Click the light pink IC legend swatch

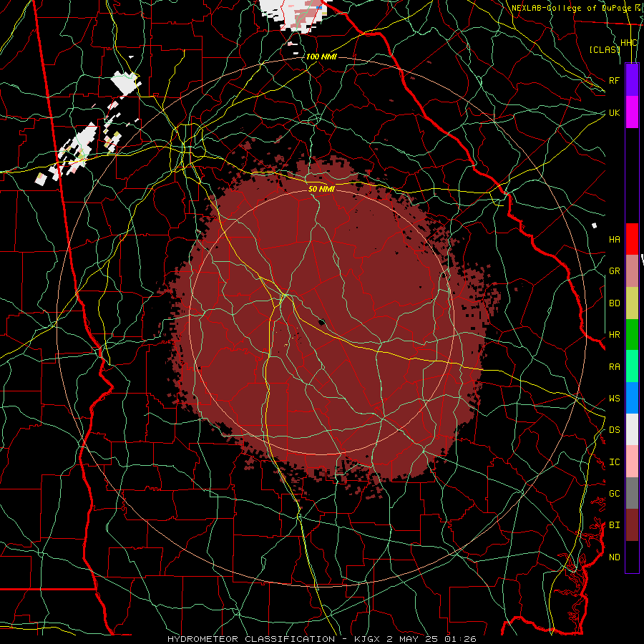632,462
